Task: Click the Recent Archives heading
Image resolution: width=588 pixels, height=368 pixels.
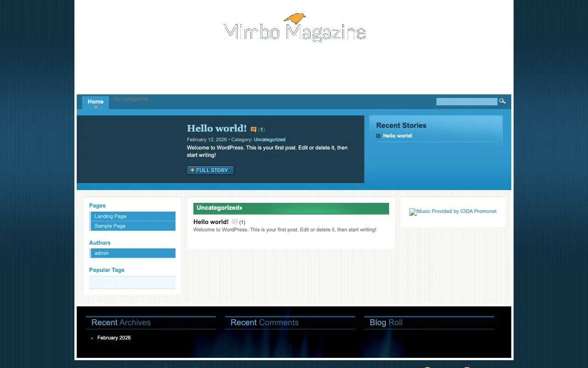Action: tap(121, 322)
